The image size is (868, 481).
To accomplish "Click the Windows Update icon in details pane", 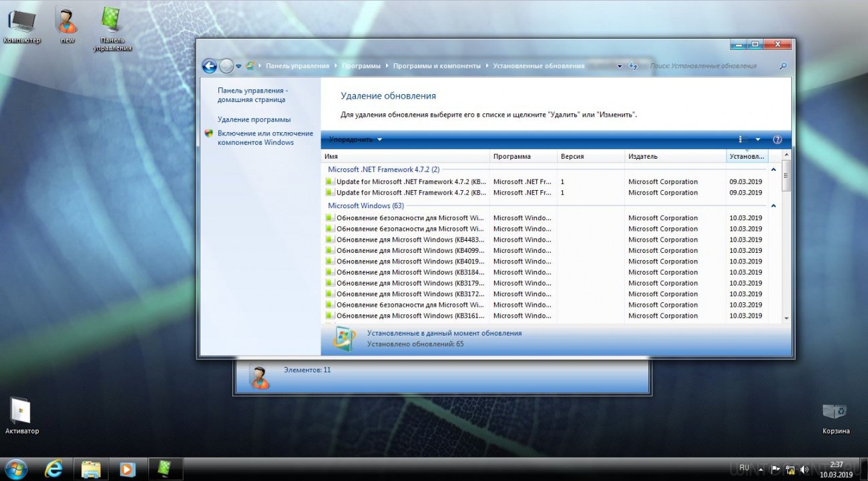I will (345, 339).
